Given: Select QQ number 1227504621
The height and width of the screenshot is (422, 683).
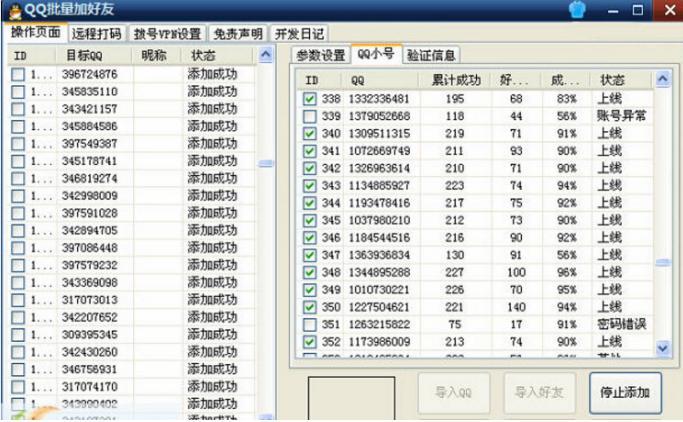Looking at the screenshot, I should [x=379, y=307].
